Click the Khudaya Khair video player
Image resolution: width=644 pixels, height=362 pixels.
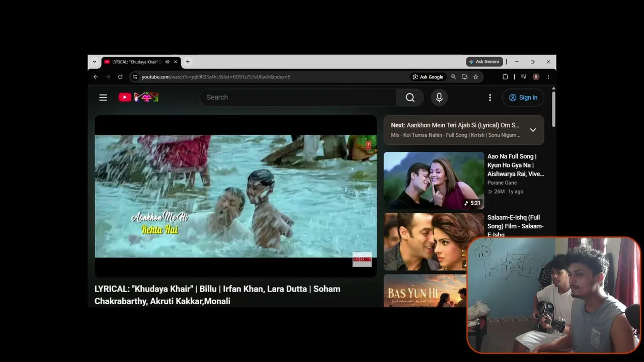[235, 196]
